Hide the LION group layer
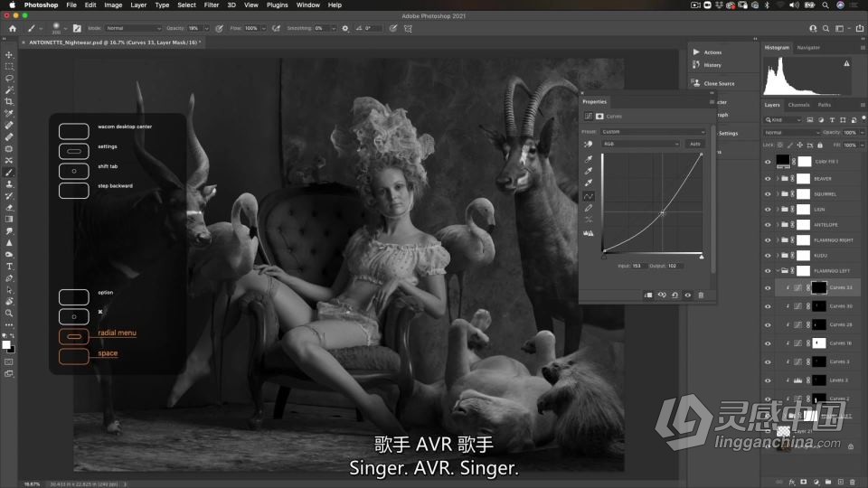868x488 pixels. tap(768, 210)
